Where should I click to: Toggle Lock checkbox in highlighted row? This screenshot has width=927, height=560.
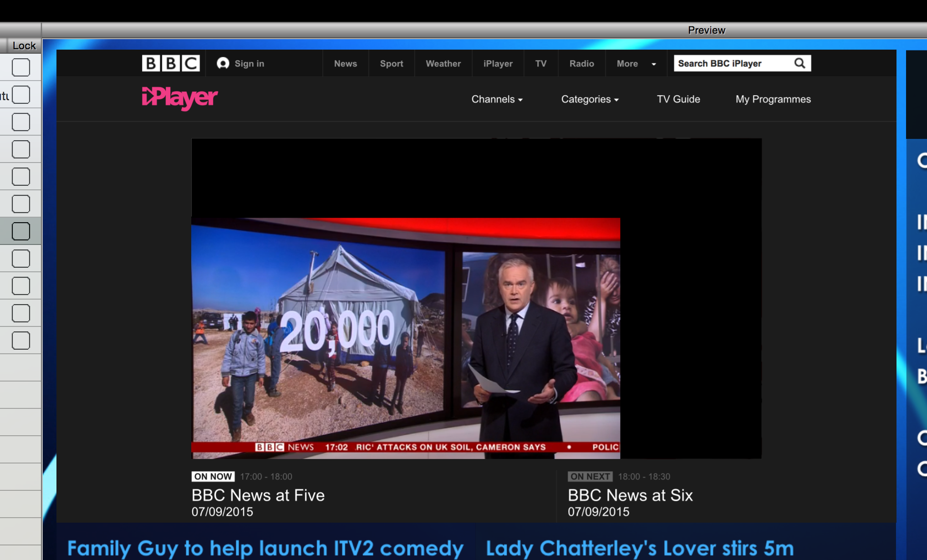pos(21,231)
